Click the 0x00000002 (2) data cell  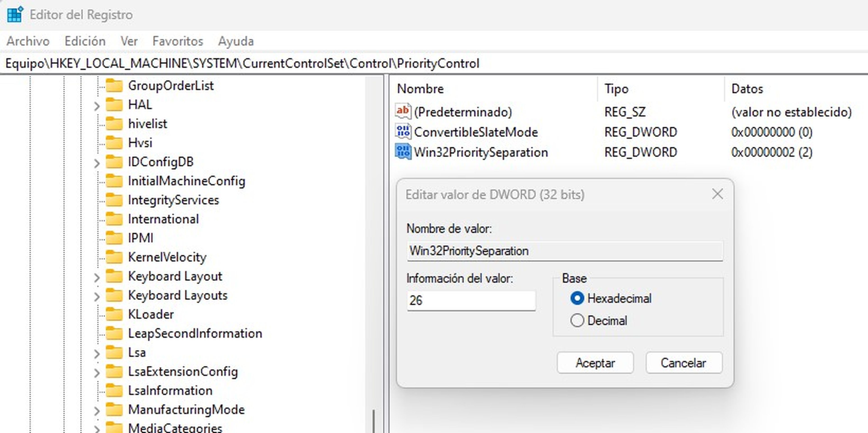pos(772,152)
